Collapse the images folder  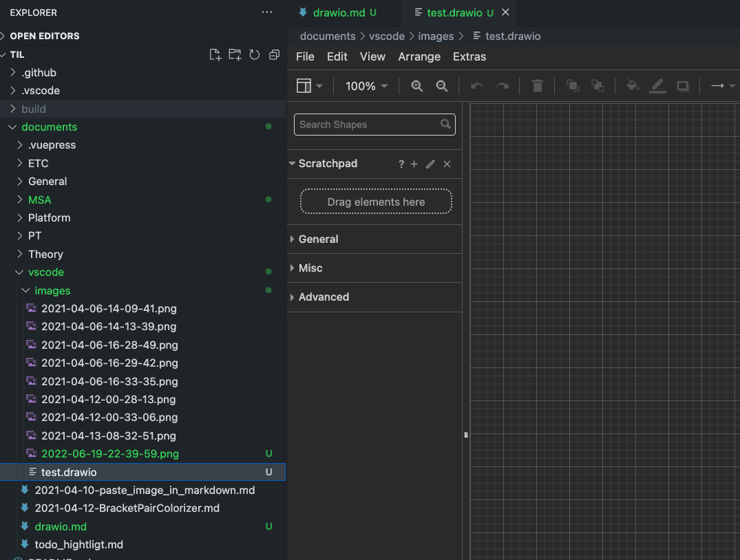pos(52,290)
